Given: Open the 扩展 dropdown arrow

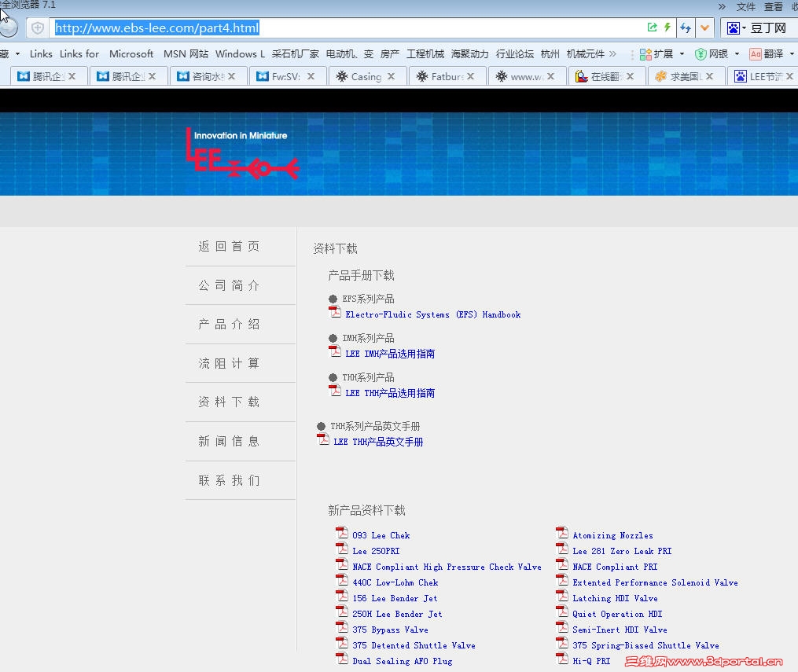Looking at the screenshot, I should click(x=682, y=54).
